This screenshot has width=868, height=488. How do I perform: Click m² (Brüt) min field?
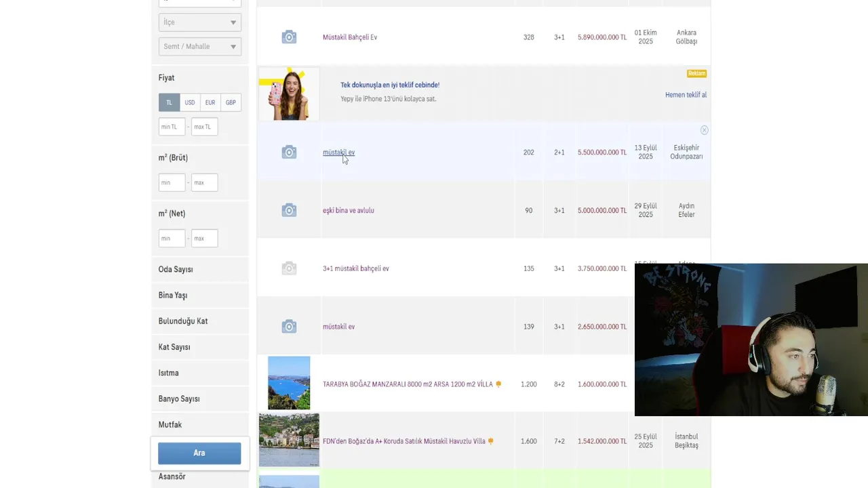[x=172, y=182]
